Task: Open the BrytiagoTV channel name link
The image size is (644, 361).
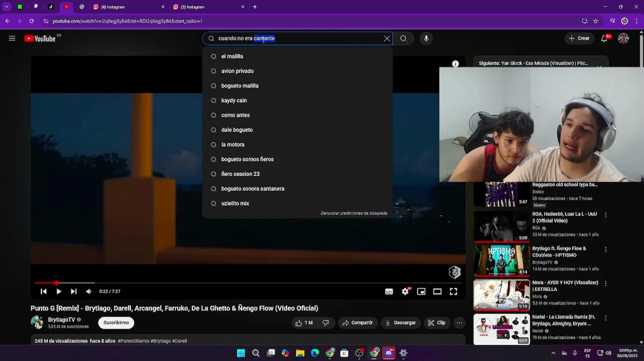Action: 61,320
